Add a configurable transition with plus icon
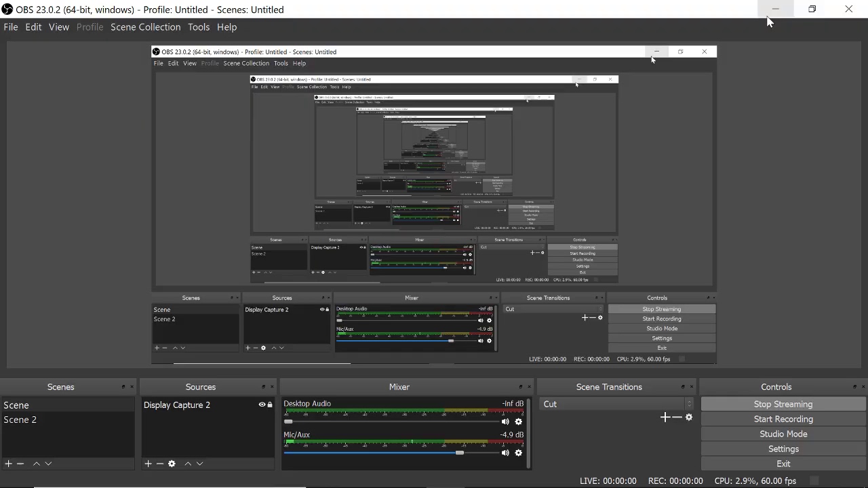The image size is (868, 488). point(665,418)
